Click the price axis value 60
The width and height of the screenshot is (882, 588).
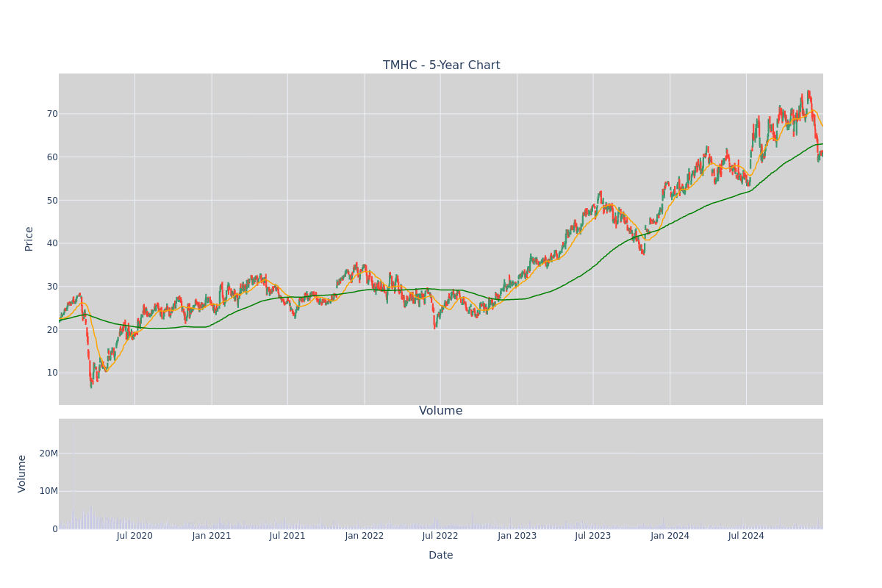pos(52,157)
